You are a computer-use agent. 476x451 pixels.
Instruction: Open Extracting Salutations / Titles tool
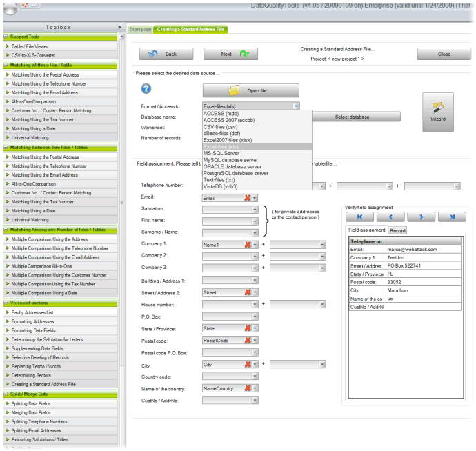60,439
